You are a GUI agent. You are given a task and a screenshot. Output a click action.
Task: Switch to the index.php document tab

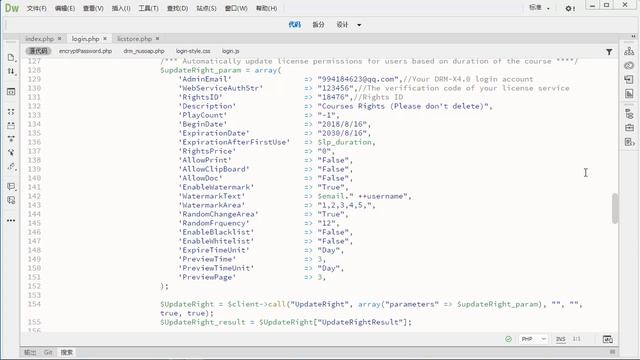(39, 39)
